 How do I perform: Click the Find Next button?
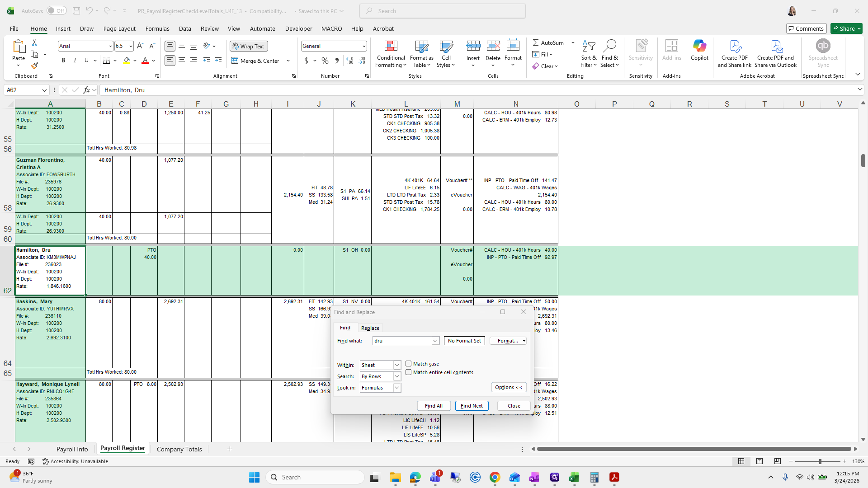472,406
